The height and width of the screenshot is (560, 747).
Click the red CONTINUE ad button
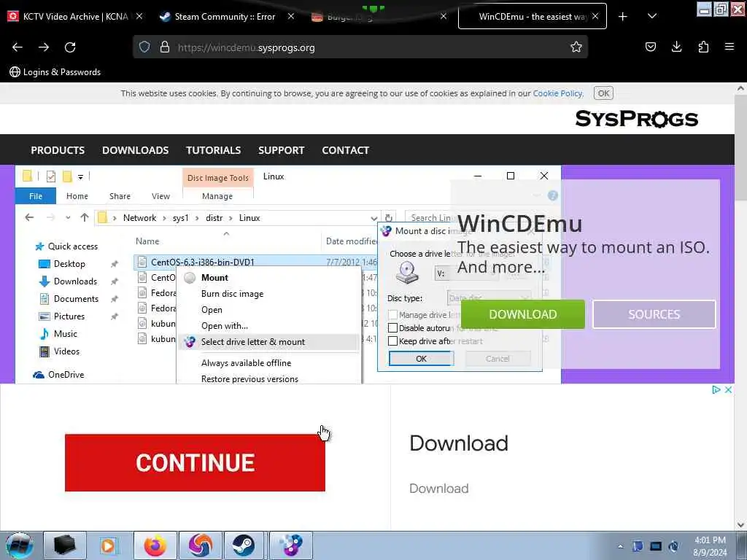195,462
